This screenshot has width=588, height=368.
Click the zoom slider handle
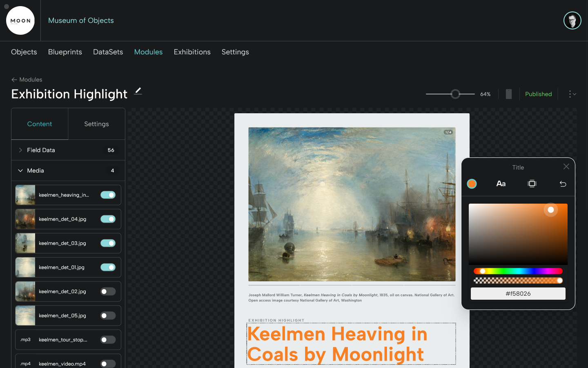[x=455, y=94]
